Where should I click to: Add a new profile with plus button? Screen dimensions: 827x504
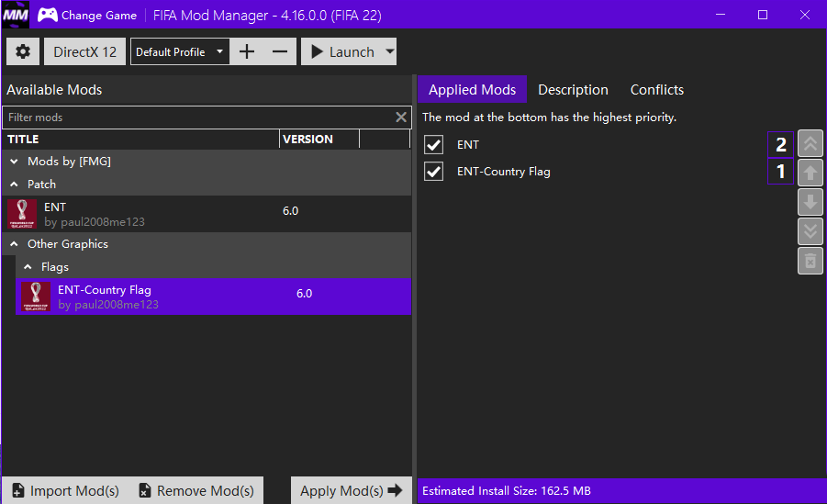point(247,51)
